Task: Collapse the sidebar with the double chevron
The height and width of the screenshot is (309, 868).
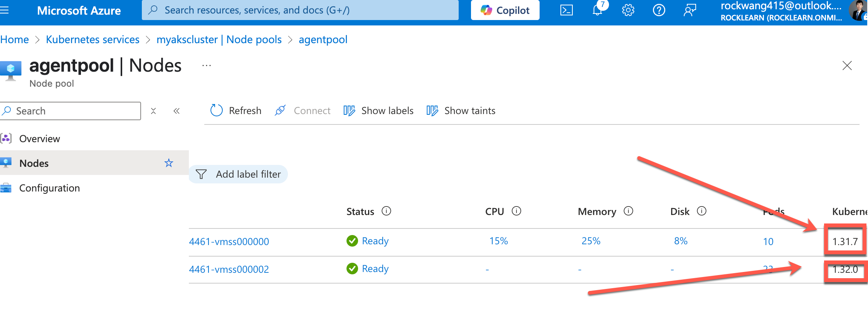Action: pos(177,111)
